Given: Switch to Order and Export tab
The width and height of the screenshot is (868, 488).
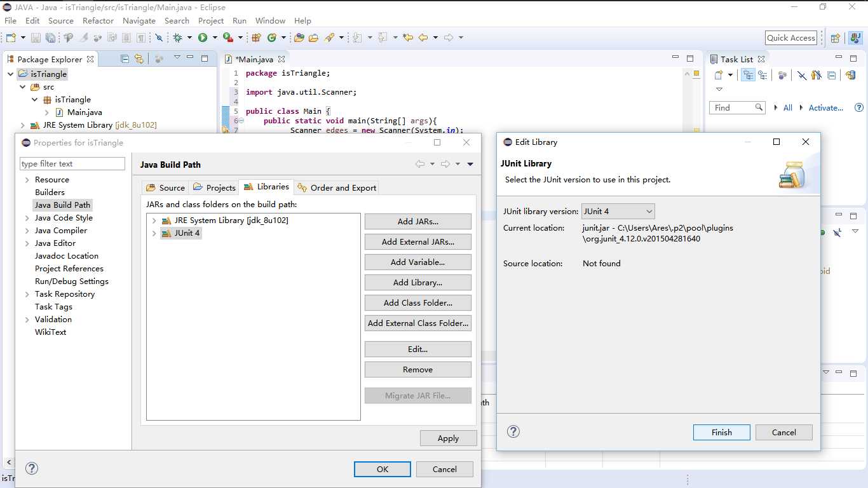Looking at the screenshot, I should (x=336, y=187).
